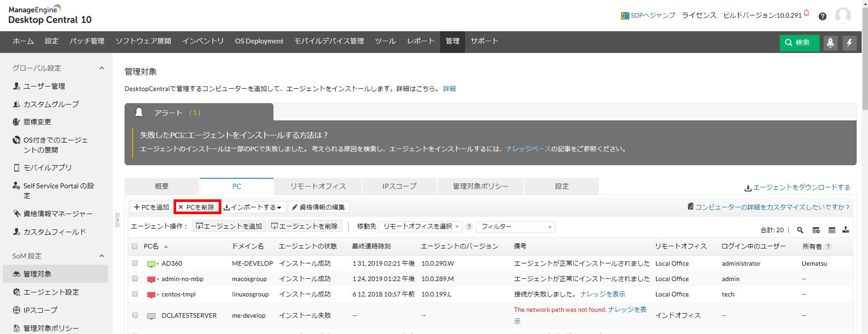Click the help icon beside 所有者 column
This screenshot has height=334, width=868.
coord(828,247)
